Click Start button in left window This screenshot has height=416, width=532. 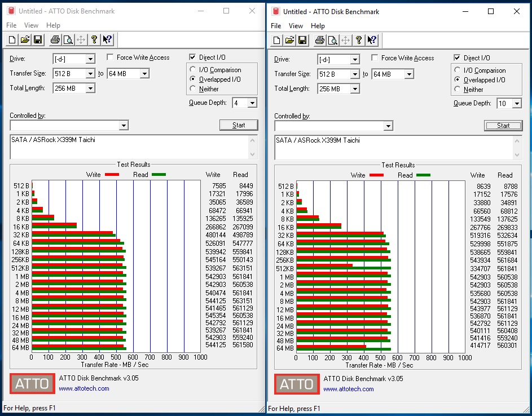pos(239,125)
